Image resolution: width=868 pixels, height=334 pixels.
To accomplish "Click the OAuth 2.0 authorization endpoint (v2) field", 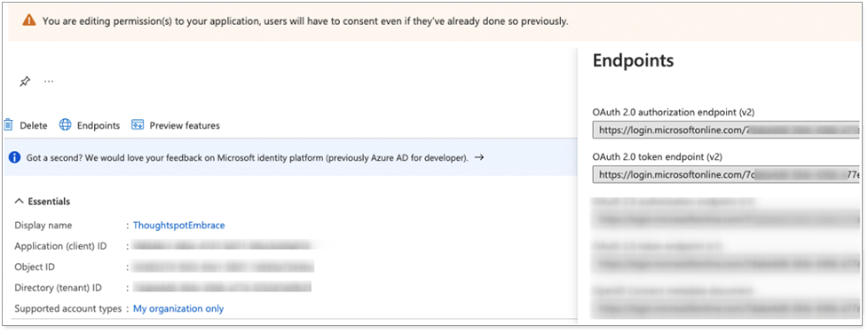I will [x=726, y=131].
